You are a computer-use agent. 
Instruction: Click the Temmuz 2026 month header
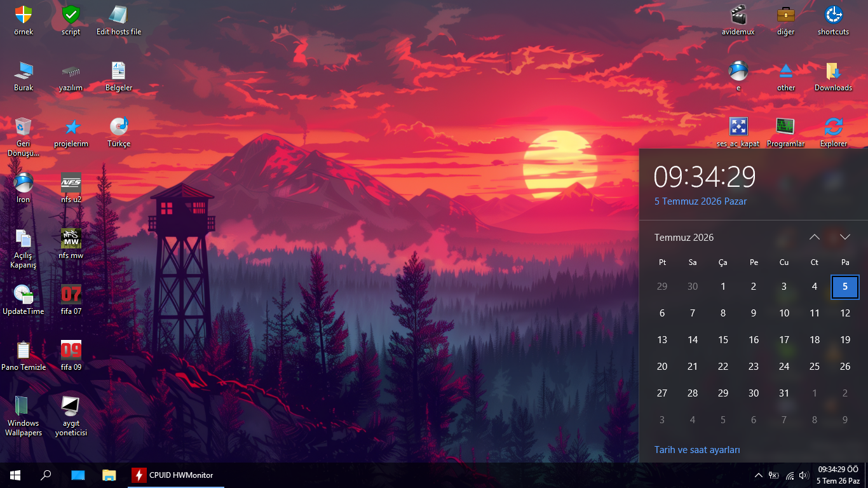pyautogui.click(x=684, y=237)
